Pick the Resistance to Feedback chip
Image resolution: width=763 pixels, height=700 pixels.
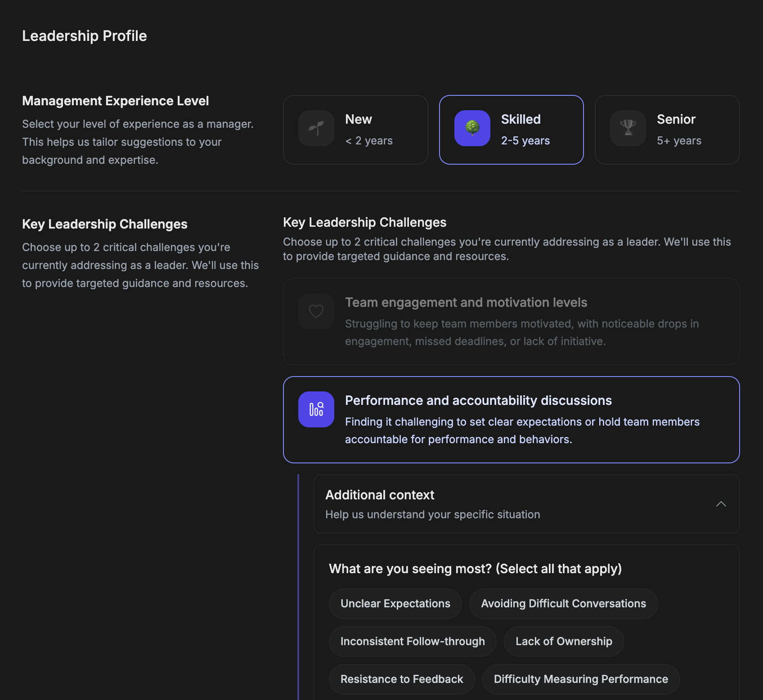click(402, 679)
